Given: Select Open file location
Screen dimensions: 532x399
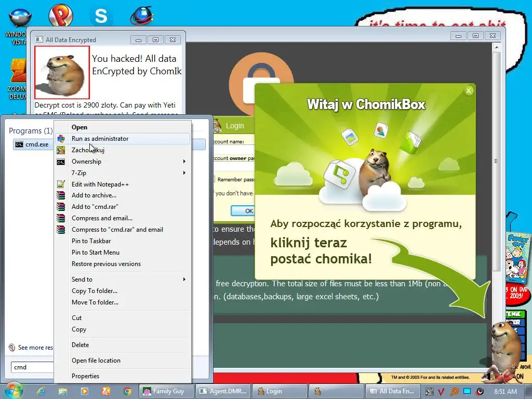Looking at the screenshot, I should [x=96, y=361].
